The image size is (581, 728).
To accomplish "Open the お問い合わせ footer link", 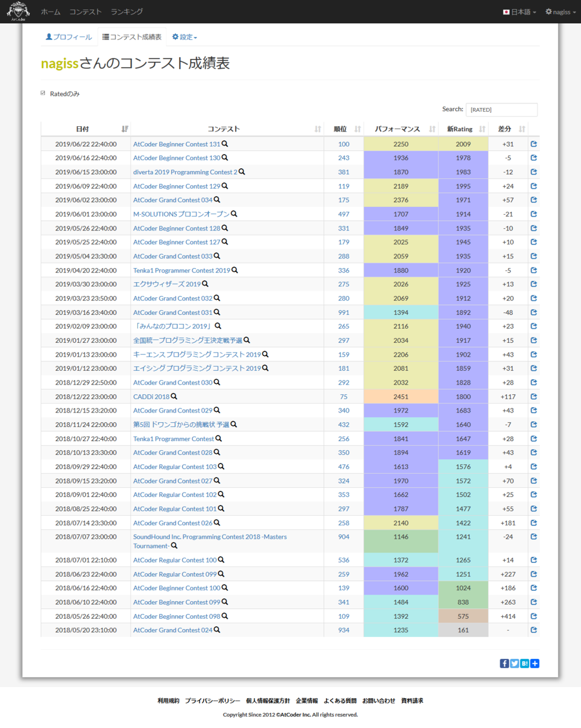I will [x=379, y=700].
